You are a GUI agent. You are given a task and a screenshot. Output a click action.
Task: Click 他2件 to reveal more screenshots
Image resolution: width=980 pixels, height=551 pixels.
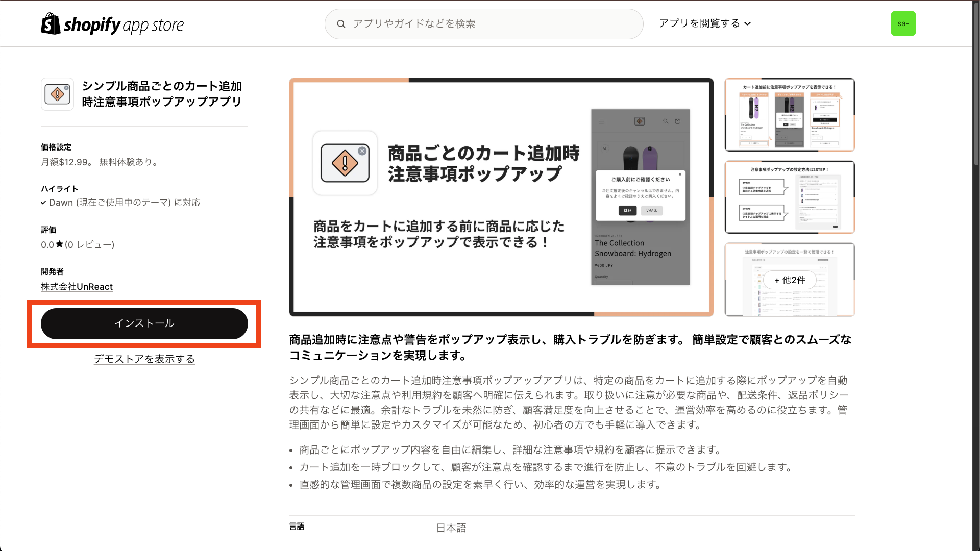click(789, 280)
